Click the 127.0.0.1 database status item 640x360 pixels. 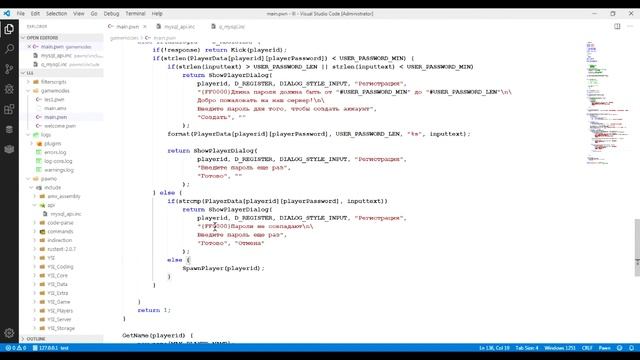[51, 348]
